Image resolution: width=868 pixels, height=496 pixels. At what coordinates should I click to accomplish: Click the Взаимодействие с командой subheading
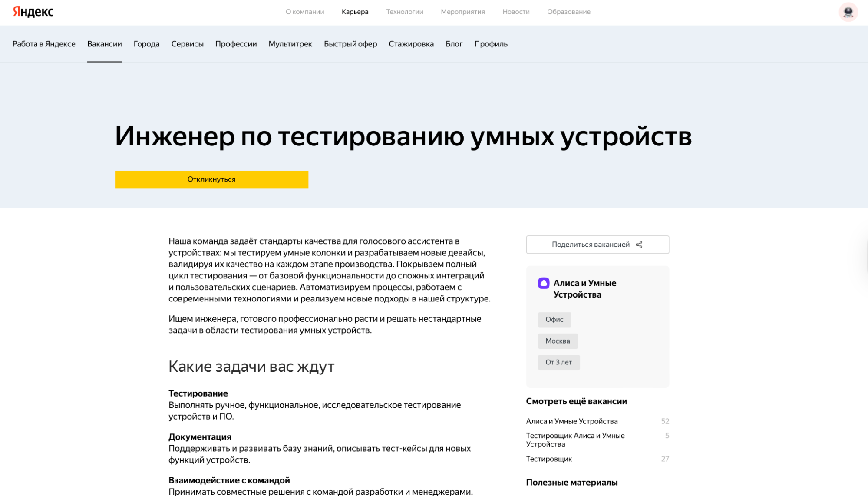[229, 480]
